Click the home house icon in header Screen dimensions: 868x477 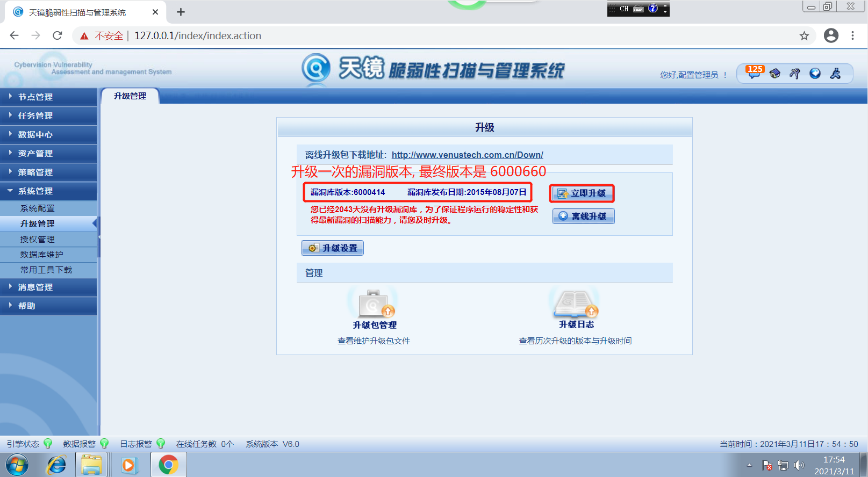(x=774, y=74)
